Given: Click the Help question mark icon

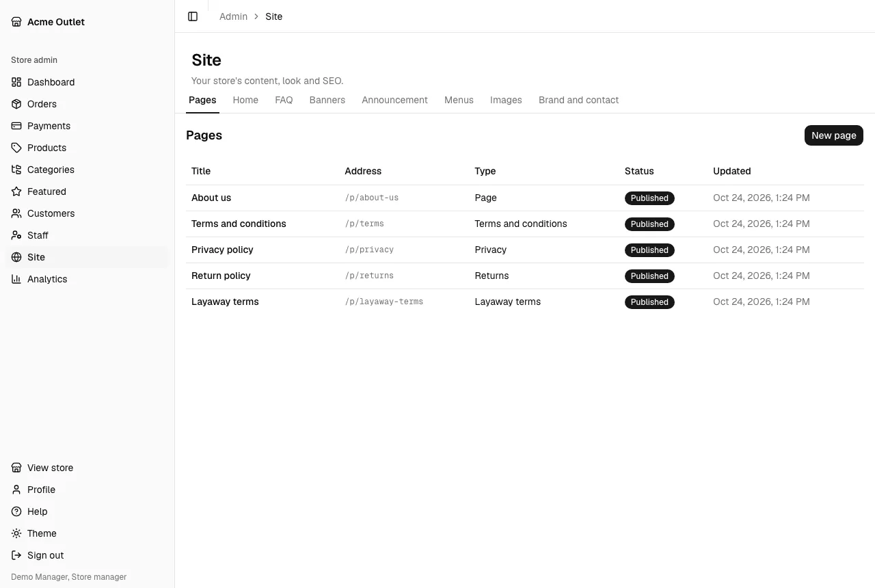Looking at the screenshot, I should tap(16, 511).
